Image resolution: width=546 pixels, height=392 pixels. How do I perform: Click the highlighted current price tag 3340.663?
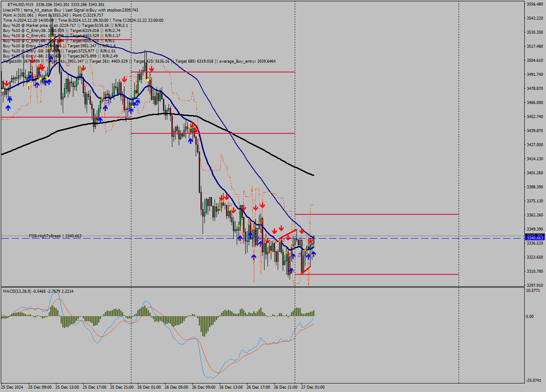(535, 238)
